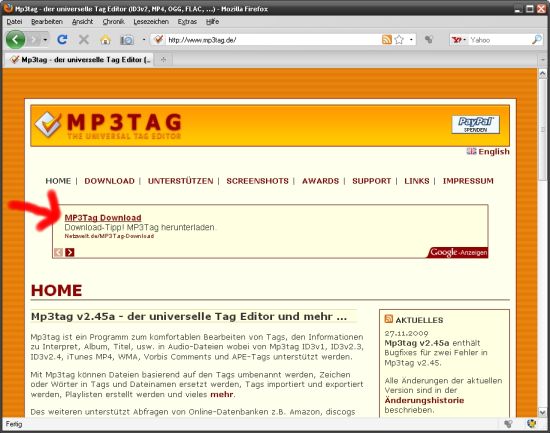This screenshot has width=550, height=433.
Task: Click the flag icon beside English
Action: pos(471,151)
